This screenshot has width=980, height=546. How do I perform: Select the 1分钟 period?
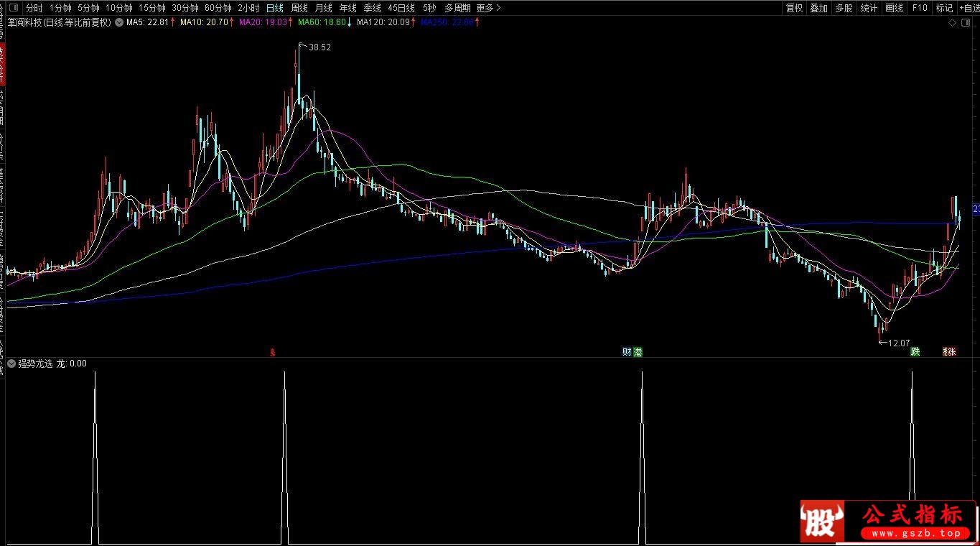[x=60, y=8]
